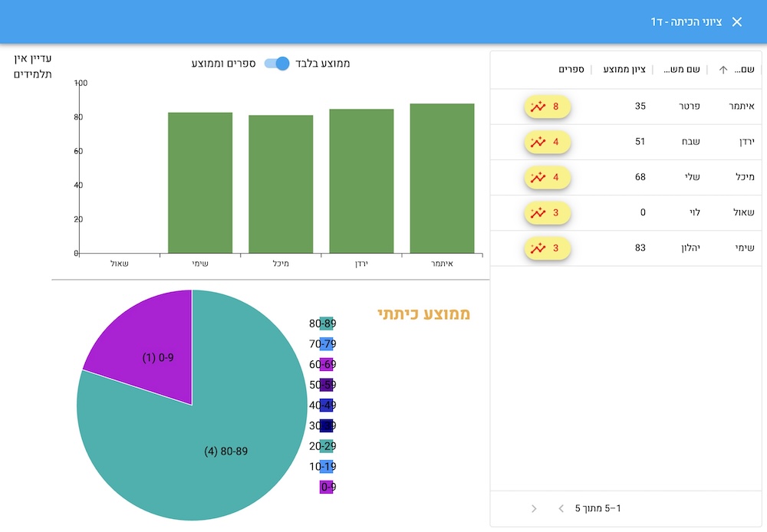
Task: Click the left-pointing pagination chevron
Action: (561, 508)
